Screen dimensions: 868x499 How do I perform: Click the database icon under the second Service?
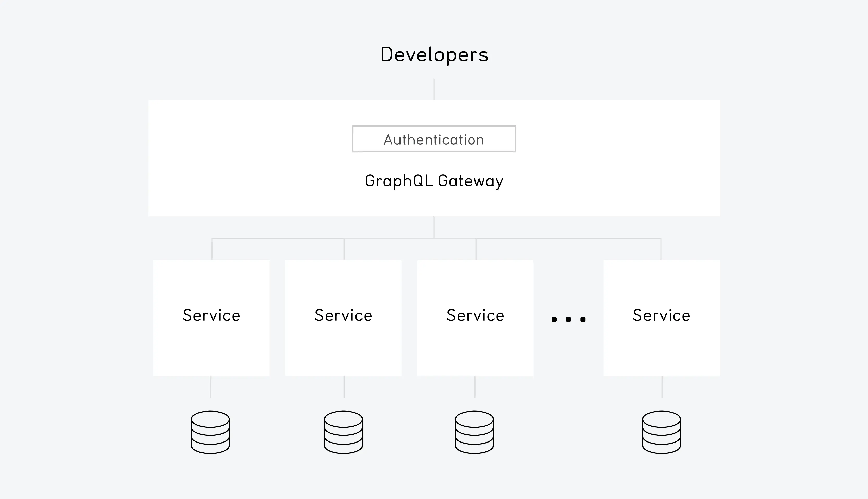coord(344,432)
